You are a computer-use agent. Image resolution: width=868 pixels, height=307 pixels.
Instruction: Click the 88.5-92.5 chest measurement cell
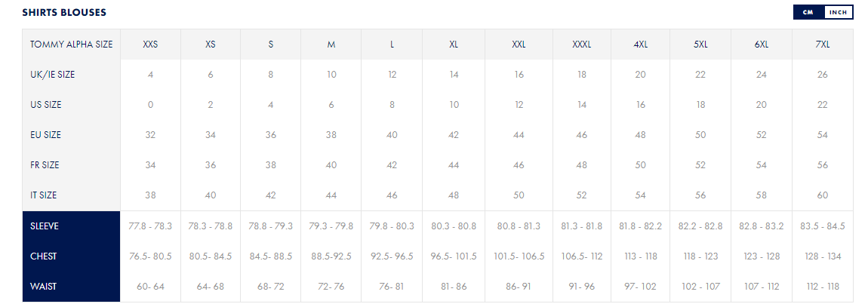(331, 256)
